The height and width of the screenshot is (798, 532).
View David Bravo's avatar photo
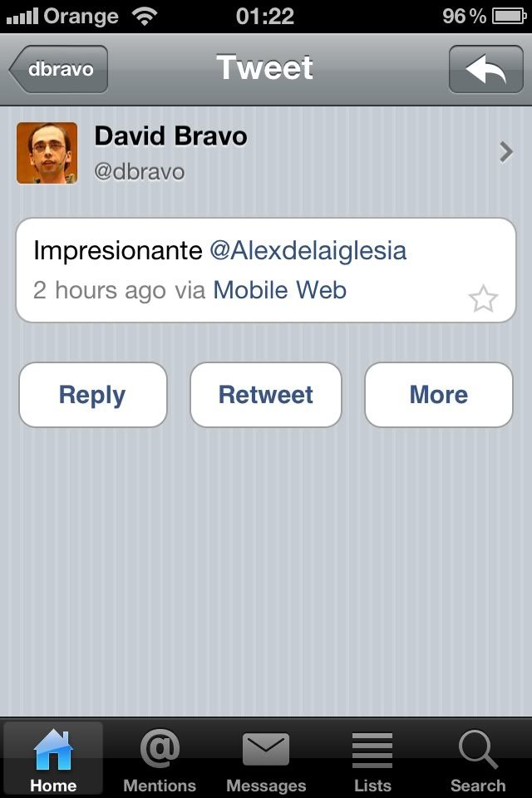47,153
